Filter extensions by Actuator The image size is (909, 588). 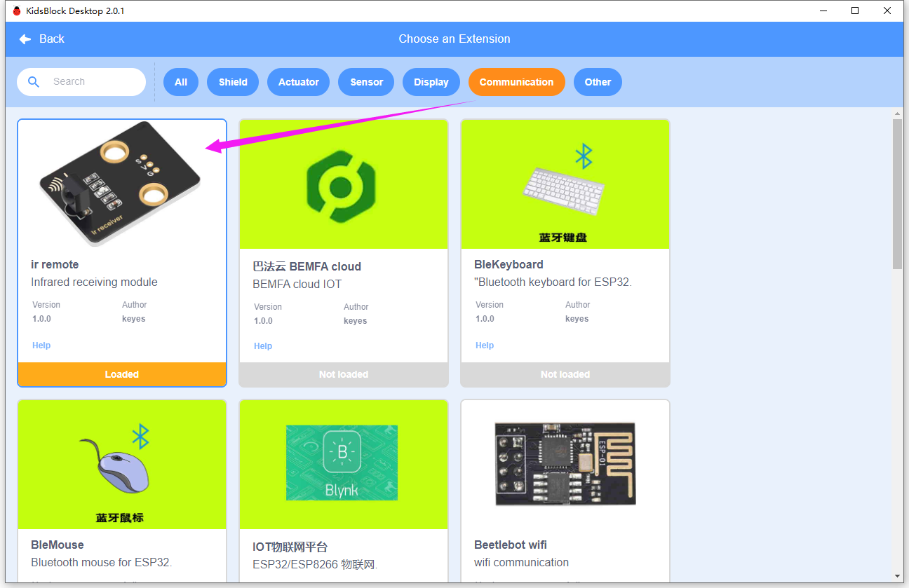pos(299,82)
